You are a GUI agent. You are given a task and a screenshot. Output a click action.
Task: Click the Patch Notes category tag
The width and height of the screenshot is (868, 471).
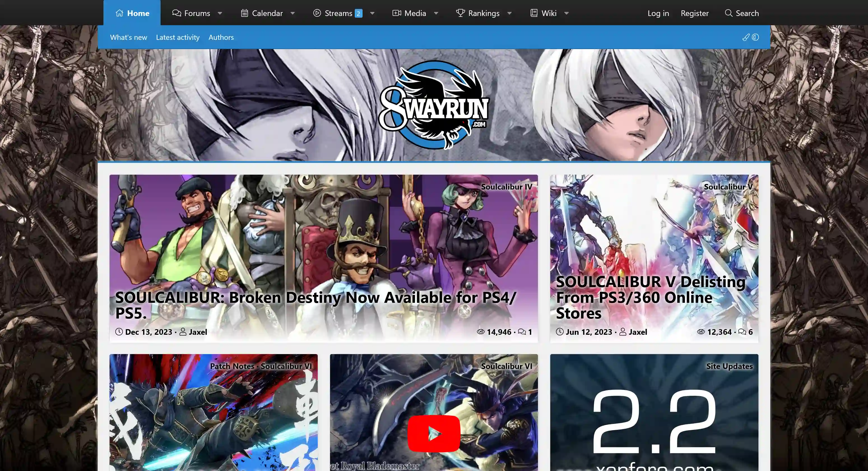coord(232,366)
